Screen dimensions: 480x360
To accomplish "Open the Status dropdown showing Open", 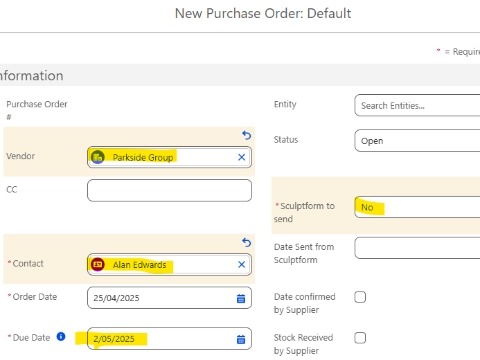I will coord(417,141).
